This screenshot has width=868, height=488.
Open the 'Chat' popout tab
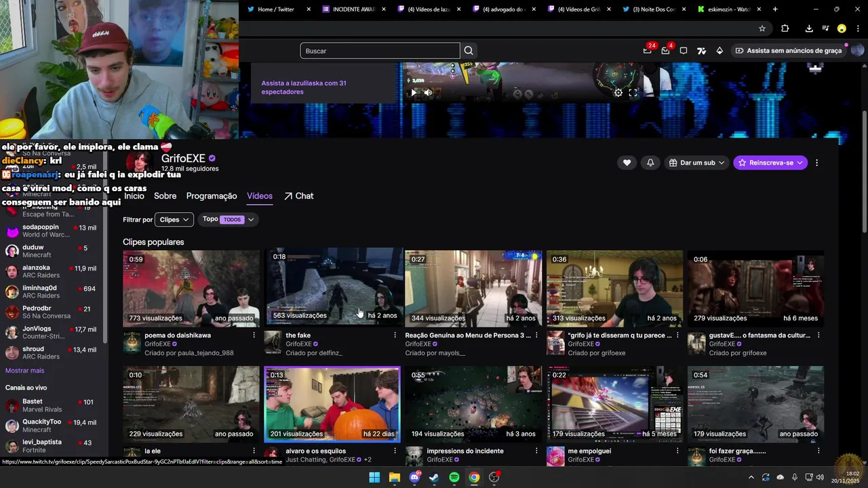298,196
